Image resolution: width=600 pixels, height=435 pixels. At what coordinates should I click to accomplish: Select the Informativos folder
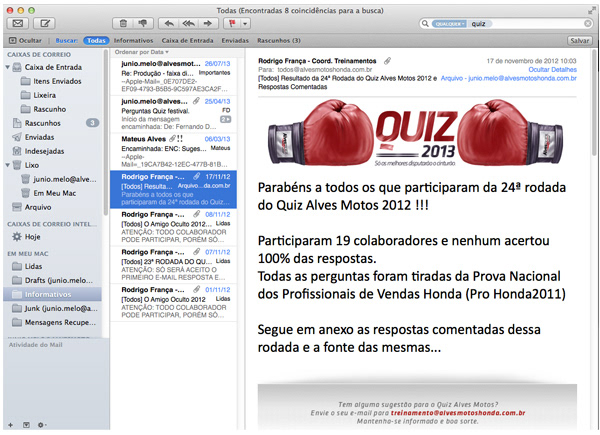pos(53,294)
